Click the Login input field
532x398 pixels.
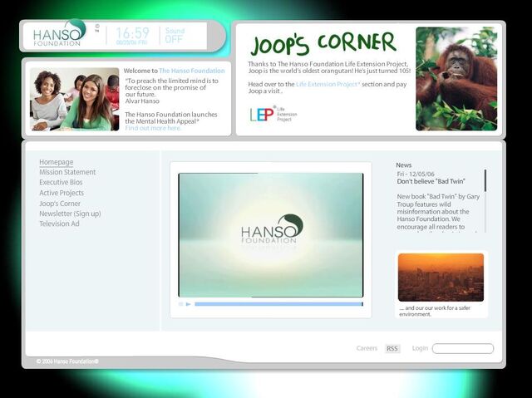463,348
